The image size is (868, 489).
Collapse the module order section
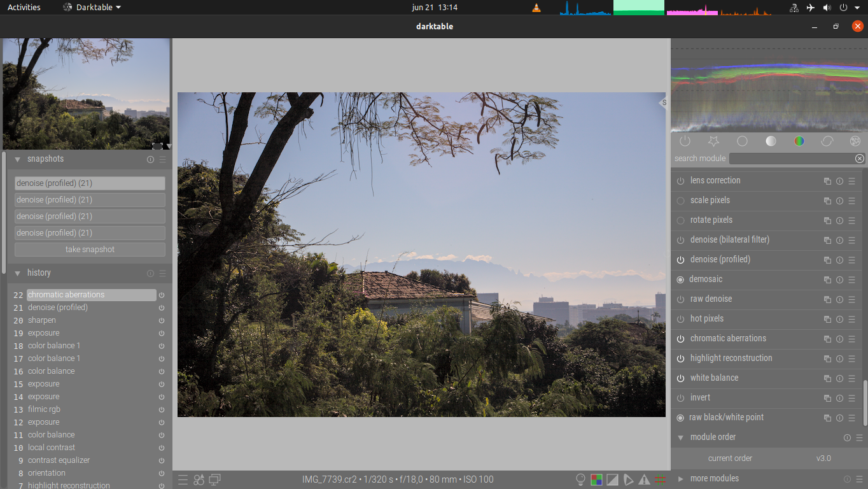point(680,437)
